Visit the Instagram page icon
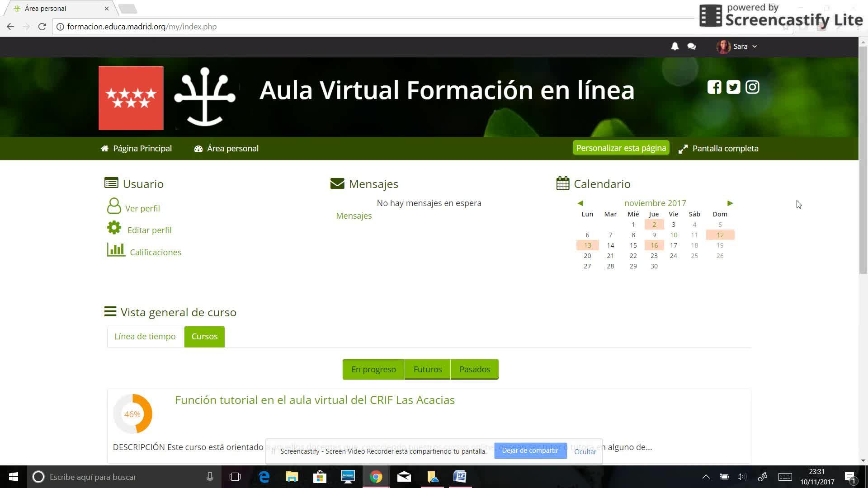Image resolution: width=868 pixels, height=488 pixels. tap(752, 87)
